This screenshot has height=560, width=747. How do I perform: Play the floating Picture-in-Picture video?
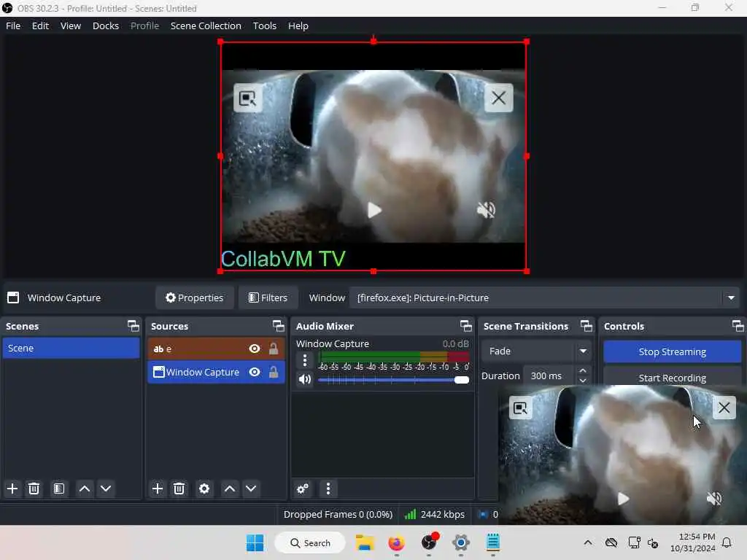[x=623, y=499]
